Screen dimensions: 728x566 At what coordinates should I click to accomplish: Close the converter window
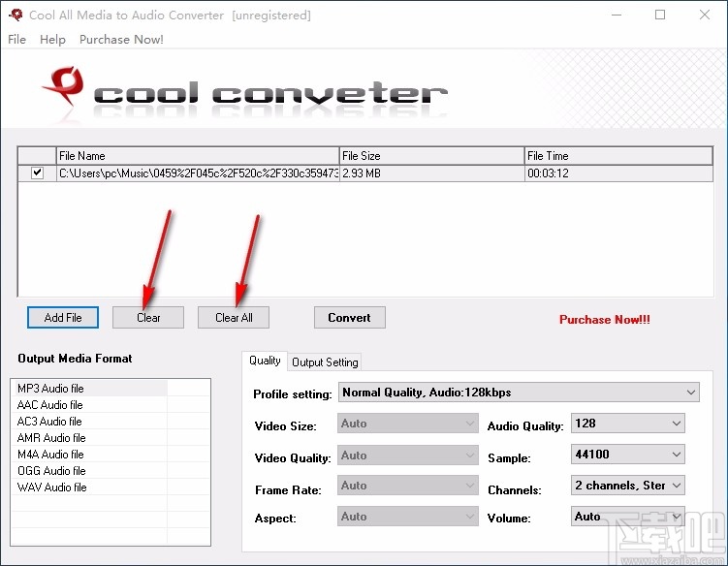(705, 15)
